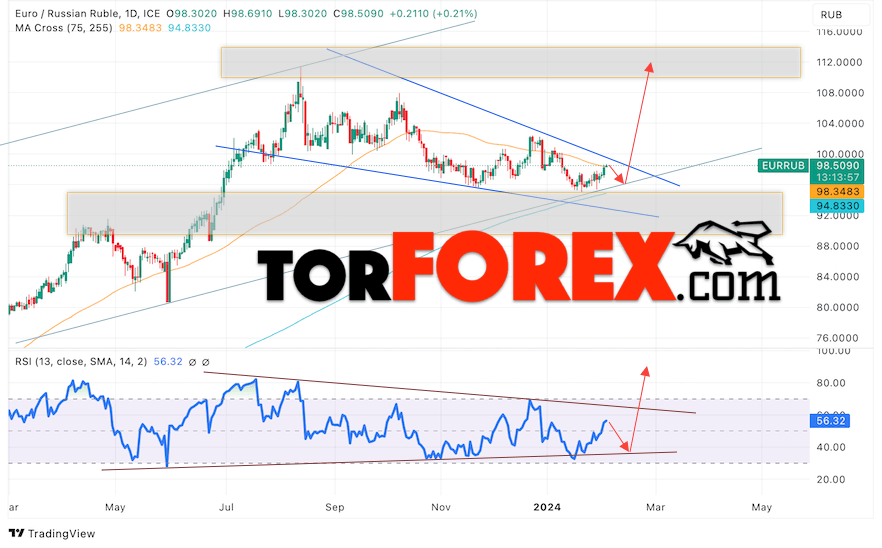Click the Mar label on time axis

pyautogui.click(x=655, y=507)
